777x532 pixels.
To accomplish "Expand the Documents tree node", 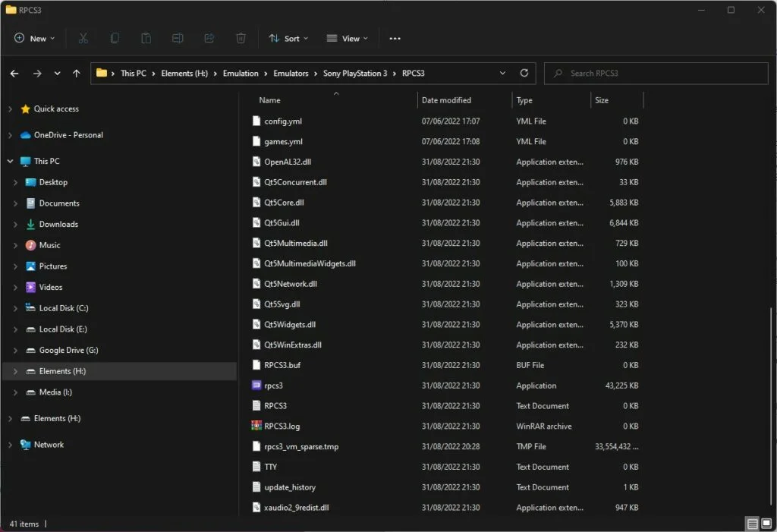I will [x=15, y=203].
